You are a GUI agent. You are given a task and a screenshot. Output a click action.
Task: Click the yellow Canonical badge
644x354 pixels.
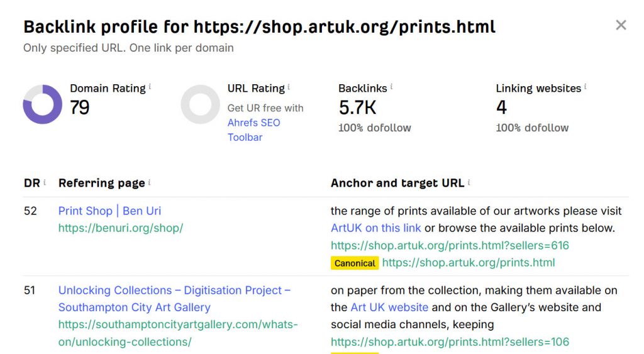[x=355, y=263]
